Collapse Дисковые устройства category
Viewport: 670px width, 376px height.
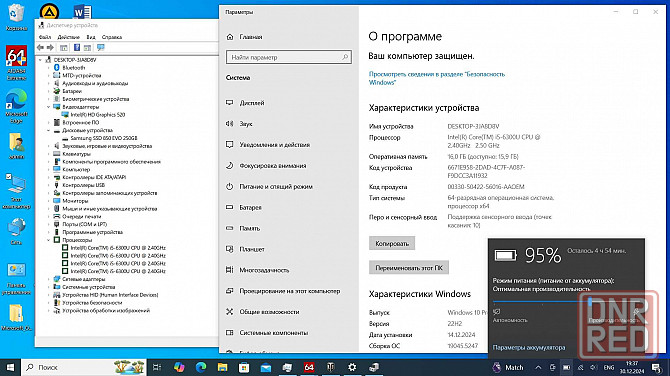point(48,130)
